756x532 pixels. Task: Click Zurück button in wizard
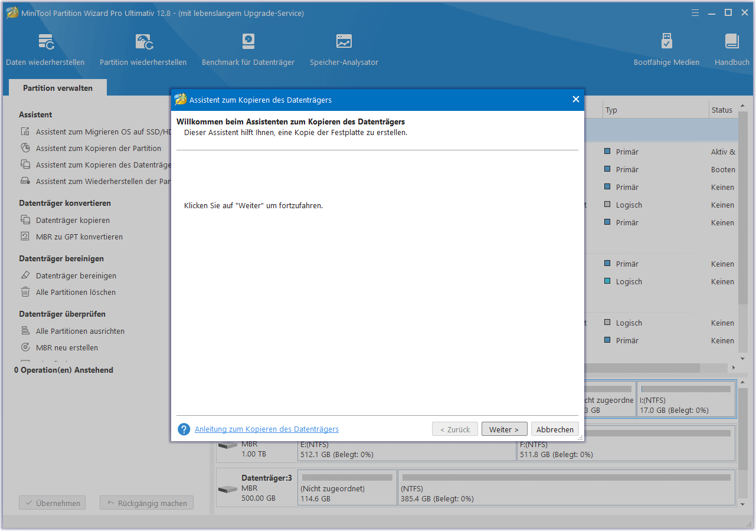[455, 429]
